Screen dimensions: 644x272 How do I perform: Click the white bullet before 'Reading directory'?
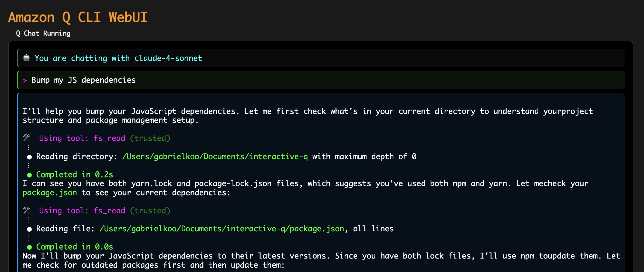[29, 157]
